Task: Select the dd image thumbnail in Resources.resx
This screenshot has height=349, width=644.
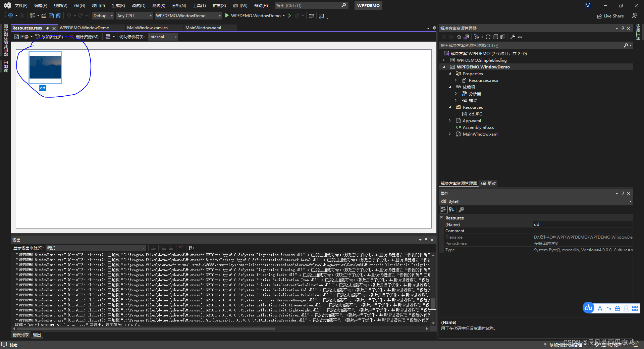Action: pos(45,67)
